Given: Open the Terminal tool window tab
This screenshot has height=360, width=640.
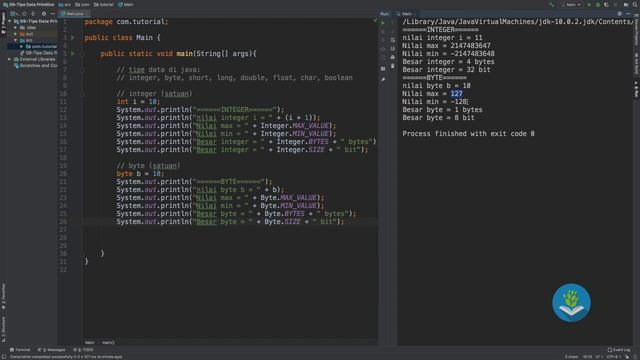Looking at the screenshot, I should (20, 350).
